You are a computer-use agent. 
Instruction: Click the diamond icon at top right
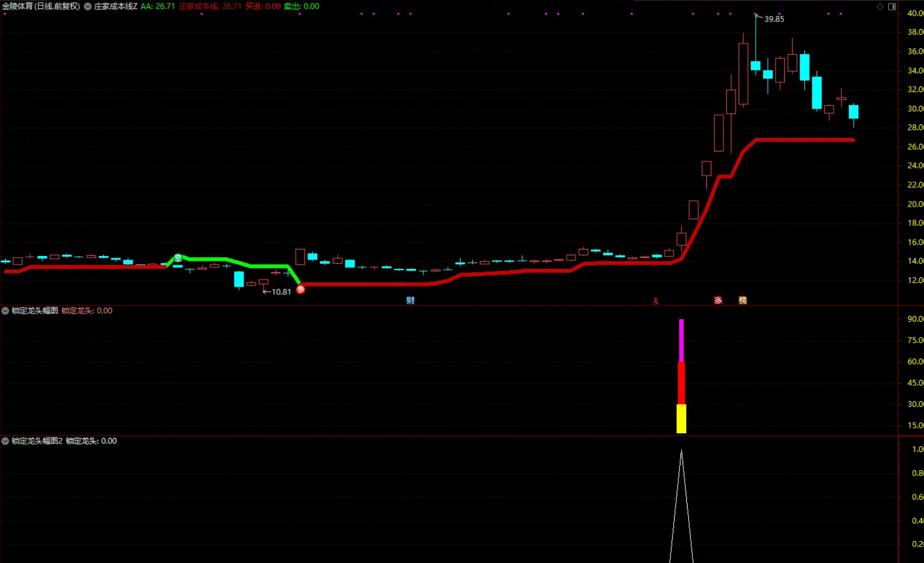pyautogui.click(x=880, y=6)
